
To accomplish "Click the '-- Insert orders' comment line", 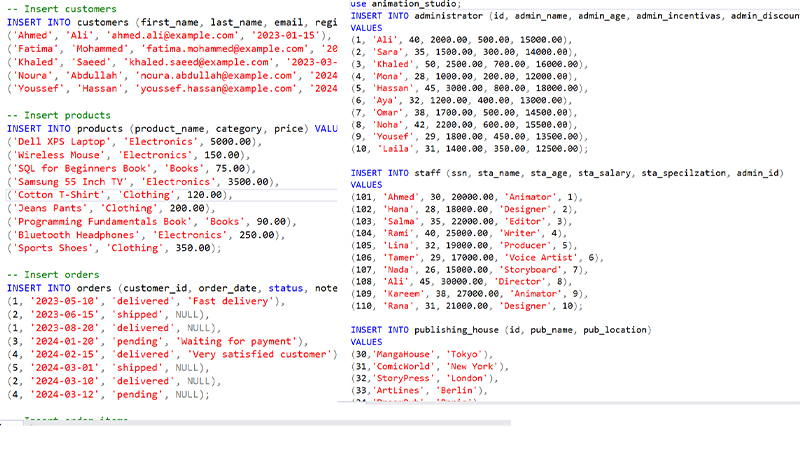I will [x=53, y=275].
